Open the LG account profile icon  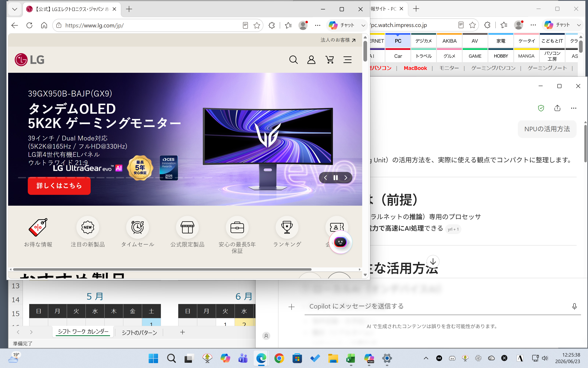point(311,60)
